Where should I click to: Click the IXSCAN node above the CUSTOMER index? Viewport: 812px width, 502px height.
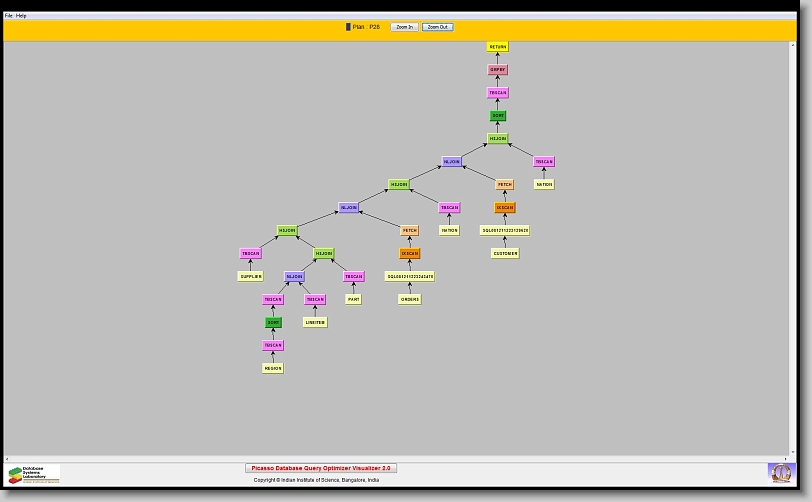505,208
